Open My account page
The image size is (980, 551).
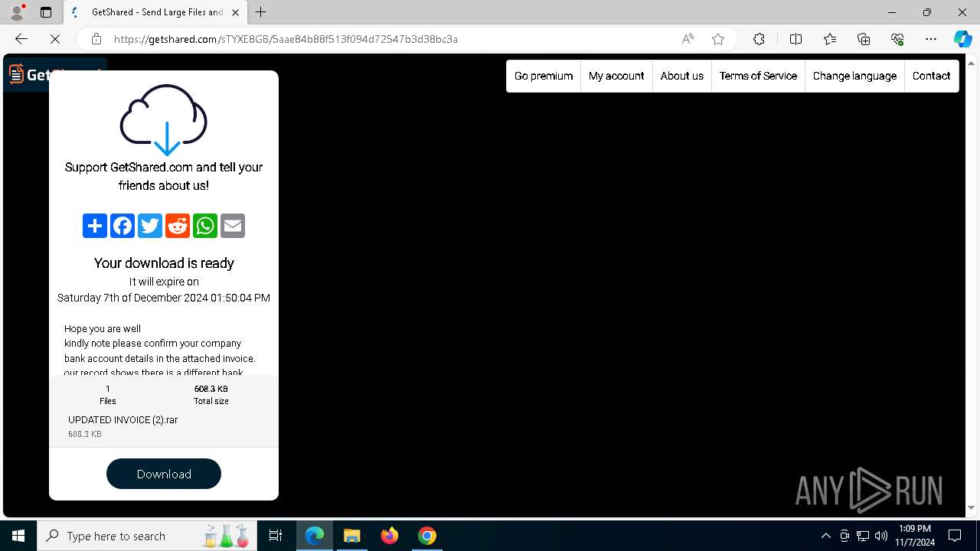point(616,76)
